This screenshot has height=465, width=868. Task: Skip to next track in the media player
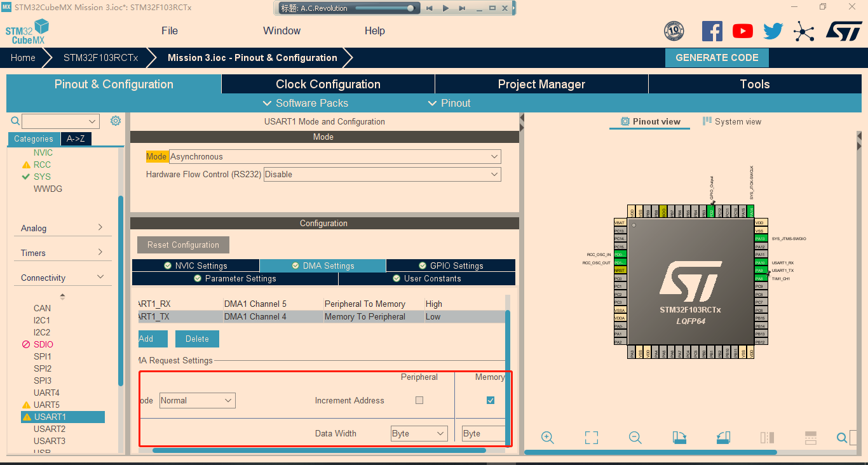(461, 8)
